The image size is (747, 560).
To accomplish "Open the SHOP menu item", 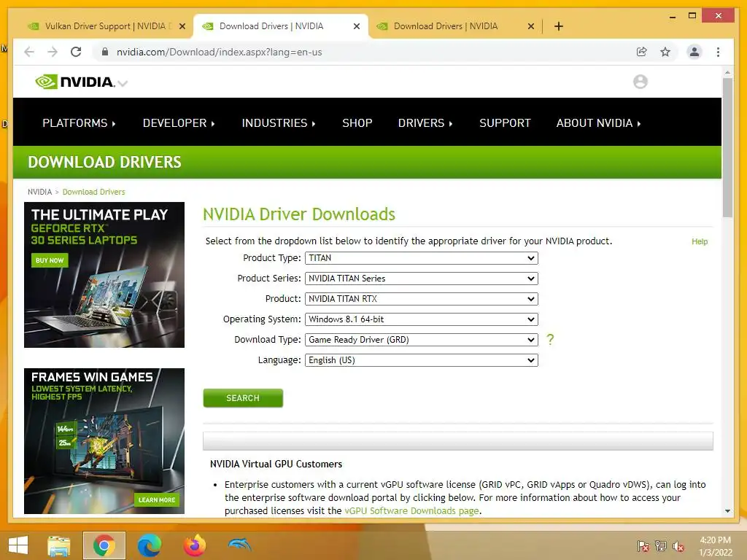I will pos(357,122).
